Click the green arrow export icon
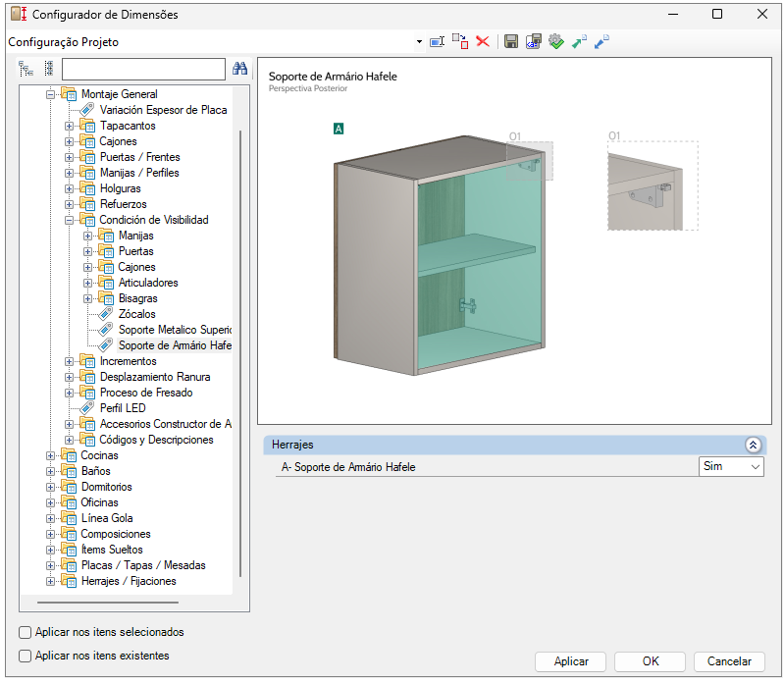Viewport: 784px width, 684px height. pos(579,41)
